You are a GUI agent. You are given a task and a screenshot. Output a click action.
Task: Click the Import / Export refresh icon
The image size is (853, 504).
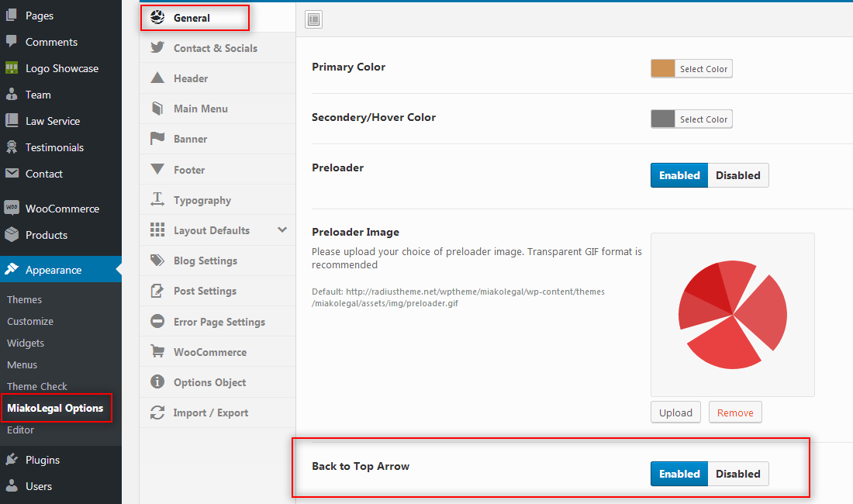coord(157,413)
